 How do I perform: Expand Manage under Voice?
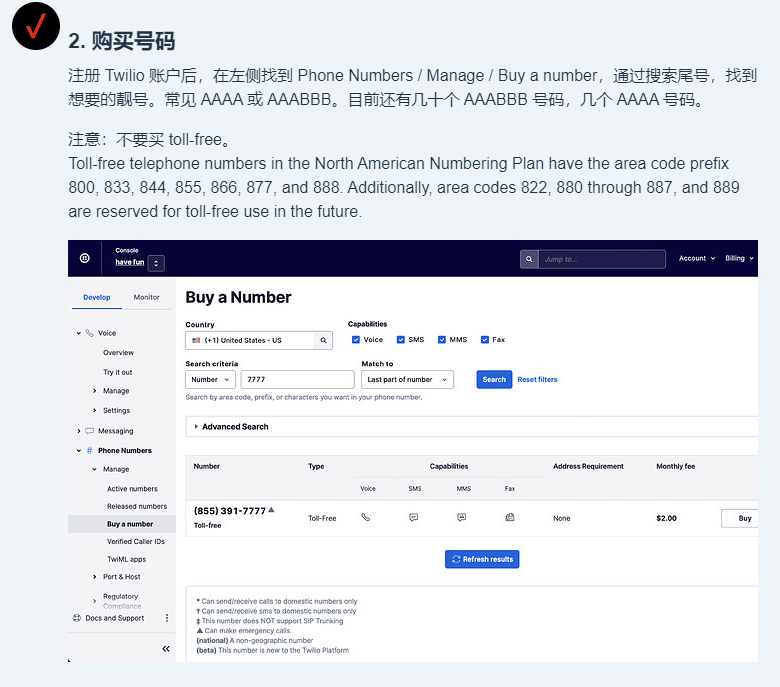pos(95,391)
